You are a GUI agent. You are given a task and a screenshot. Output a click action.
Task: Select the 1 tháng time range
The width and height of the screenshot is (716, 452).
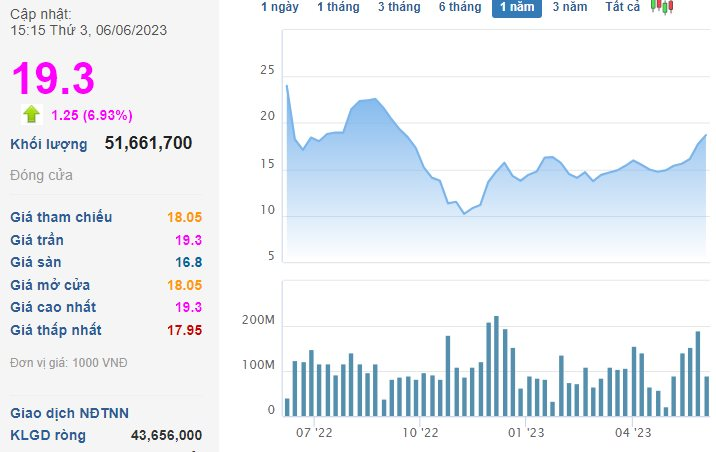coord(338,7)
